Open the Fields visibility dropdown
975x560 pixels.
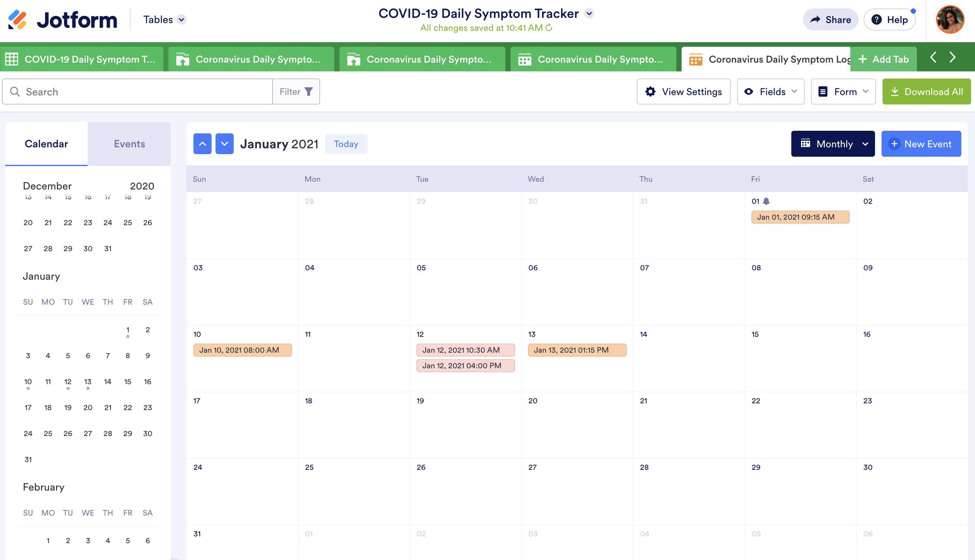click(x=770, y=91)
